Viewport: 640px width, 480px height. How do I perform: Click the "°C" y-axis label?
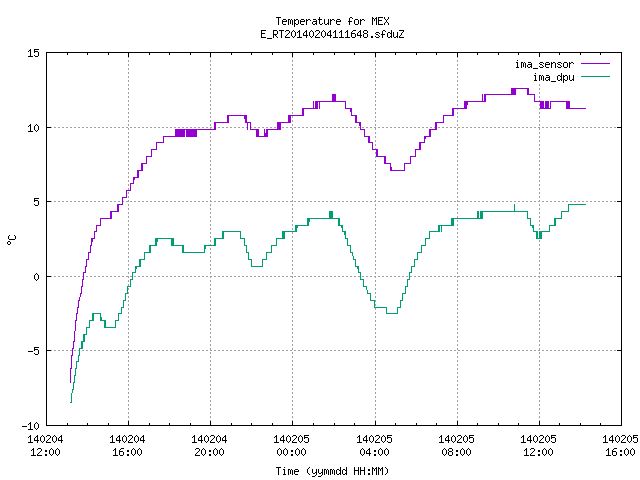pos(12,240)
